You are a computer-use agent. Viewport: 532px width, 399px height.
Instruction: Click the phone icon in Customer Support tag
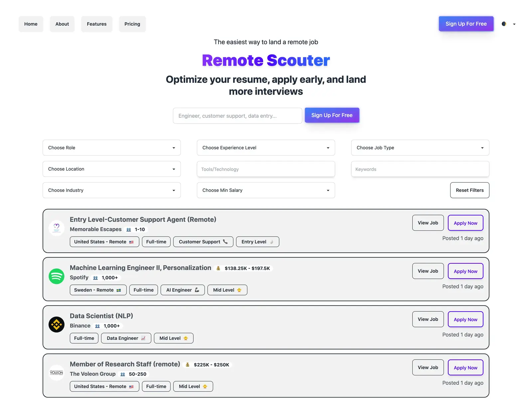point(225,242)
